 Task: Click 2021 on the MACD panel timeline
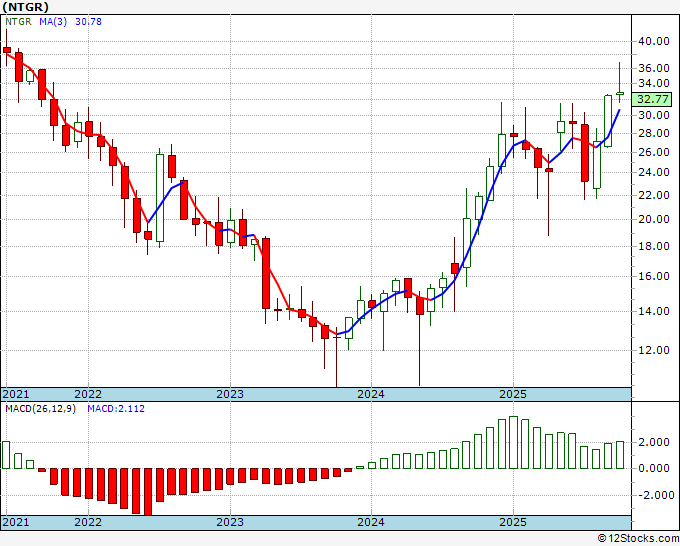click(17, 522)
